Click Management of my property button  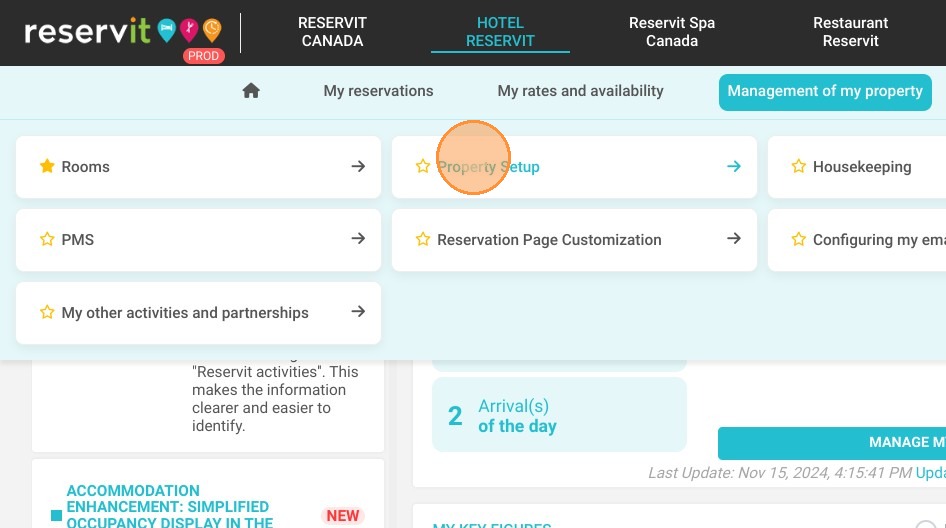(825, 92)
